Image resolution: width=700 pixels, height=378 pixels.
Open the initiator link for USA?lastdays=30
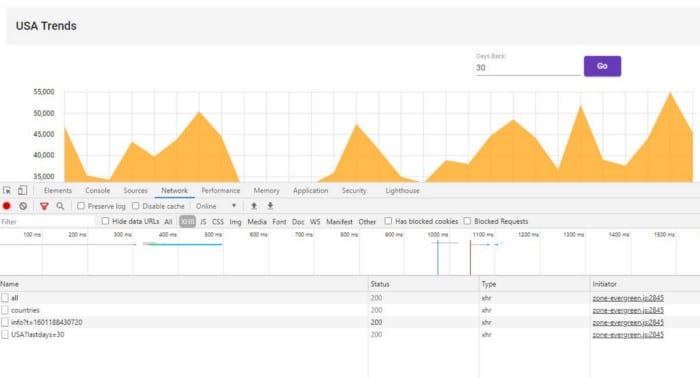tap(628, 334)
